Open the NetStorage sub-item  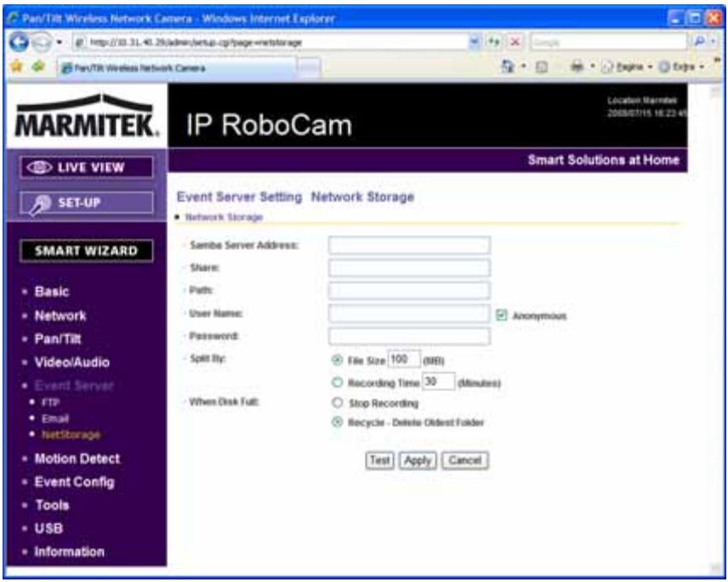pos(71,435)
